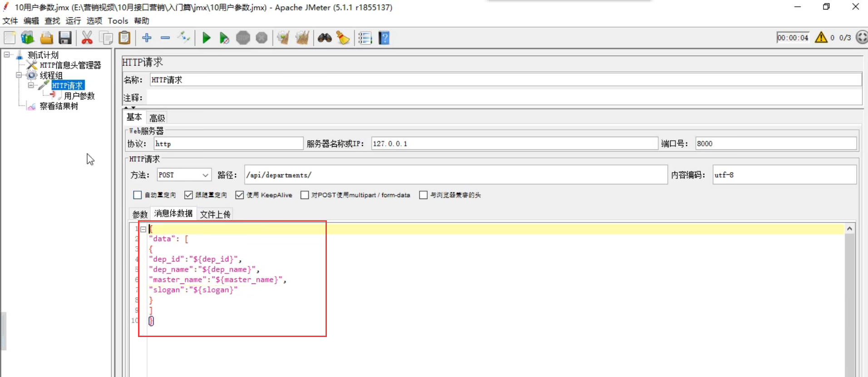
Task: Open the 运行 menu
Action: pyautogui.click(x=73, y=21)
